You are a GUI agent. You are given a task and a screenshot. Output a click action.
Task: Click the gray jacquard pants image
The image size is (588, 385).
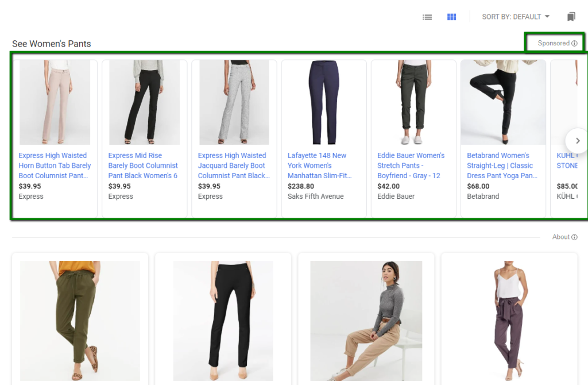point(234,102)
